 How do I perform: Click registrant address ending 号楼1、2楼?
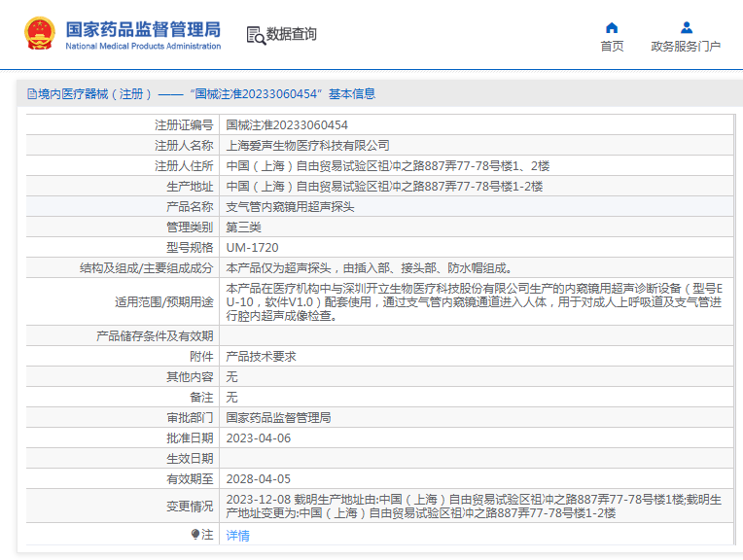click(x=388, y=166)
